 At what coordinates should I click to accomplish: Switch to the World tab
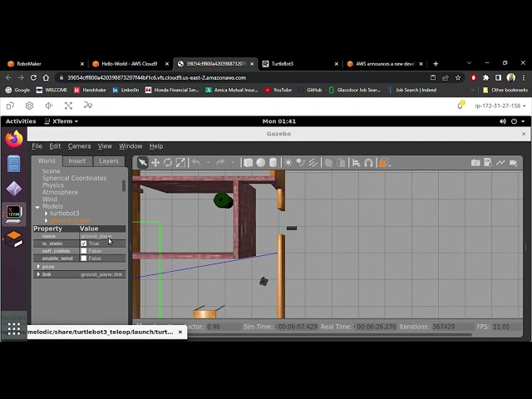coord(47,161)
